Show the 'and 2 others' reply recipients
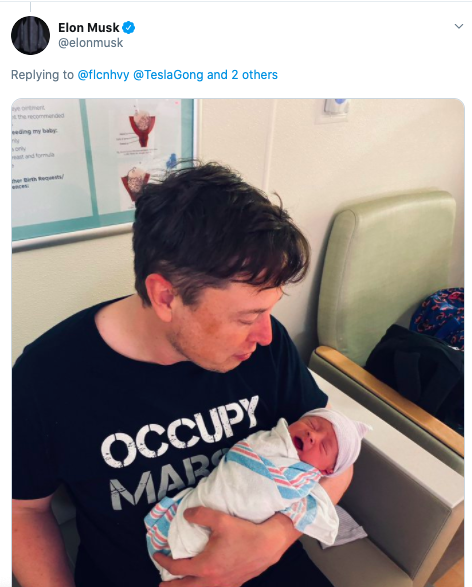 242,75
